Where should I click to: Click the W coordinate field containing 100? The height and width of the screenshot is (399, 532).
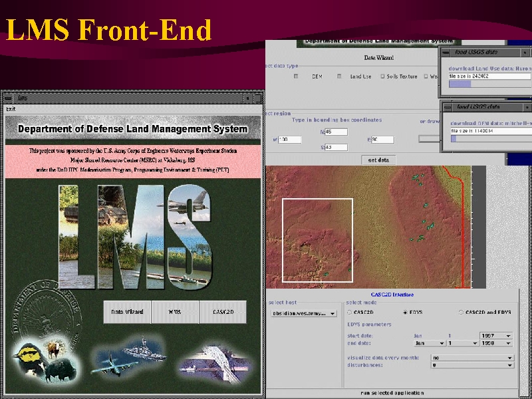tap(290, 140)
